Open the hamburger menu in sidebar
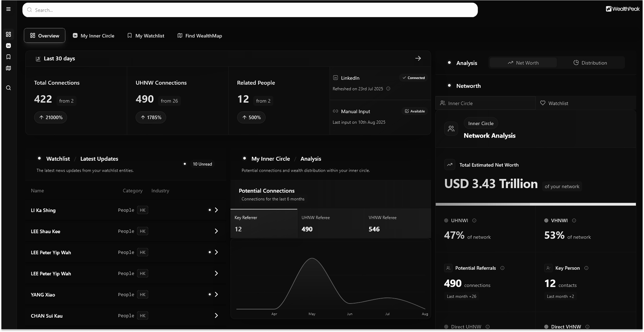The image size is (644, 332). 8,9
